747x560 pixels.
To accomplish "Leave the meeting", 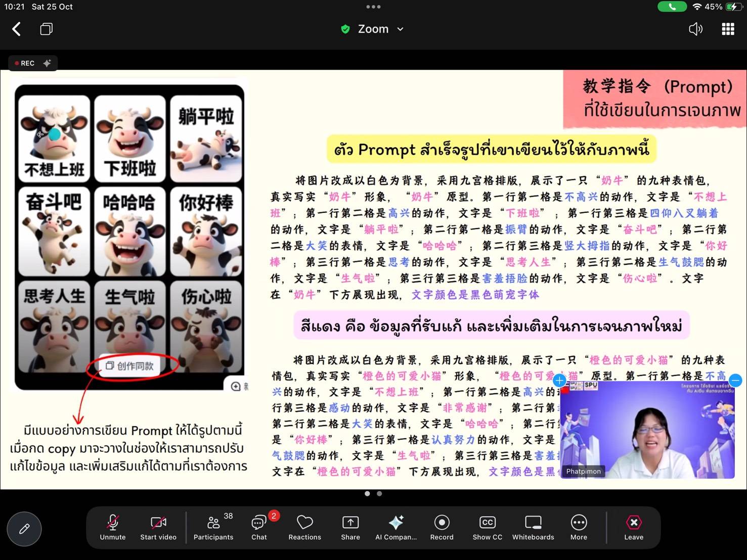I will pos(634,528).
